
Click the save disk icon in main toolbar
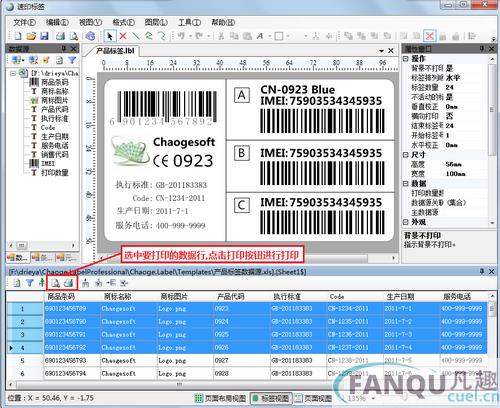(44, 36)
